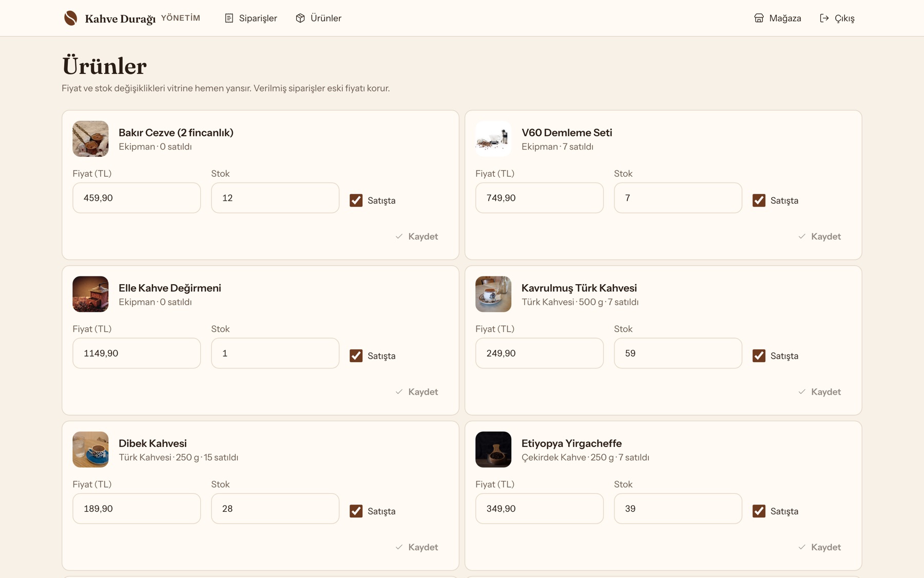The image size is (924, 578).
Task: Click the Elle Kahve Değirmeni grinder image
Action: (x=90, y=294)
